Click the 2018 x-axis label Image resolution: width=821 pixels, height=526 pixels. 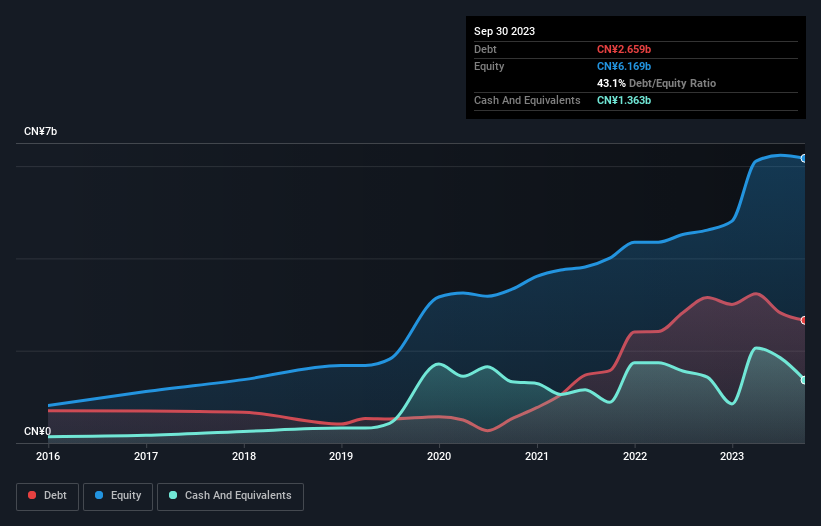point(244,456)
